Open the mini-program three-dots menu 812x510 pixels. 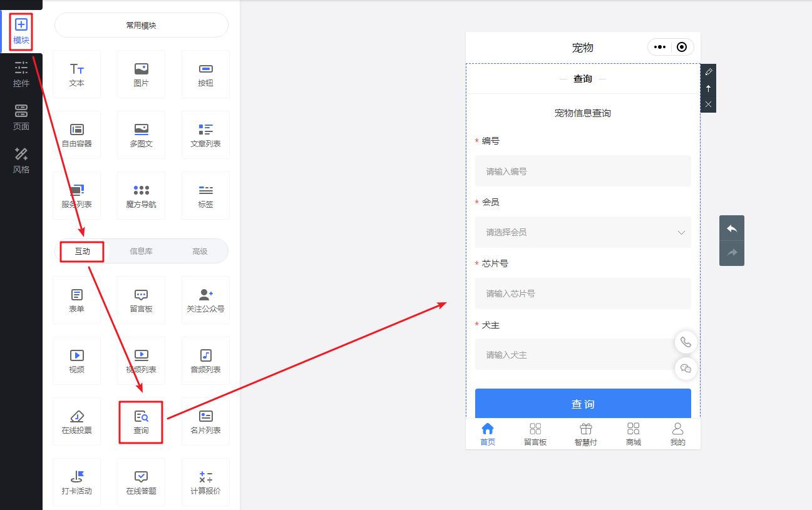click(660, 47)
